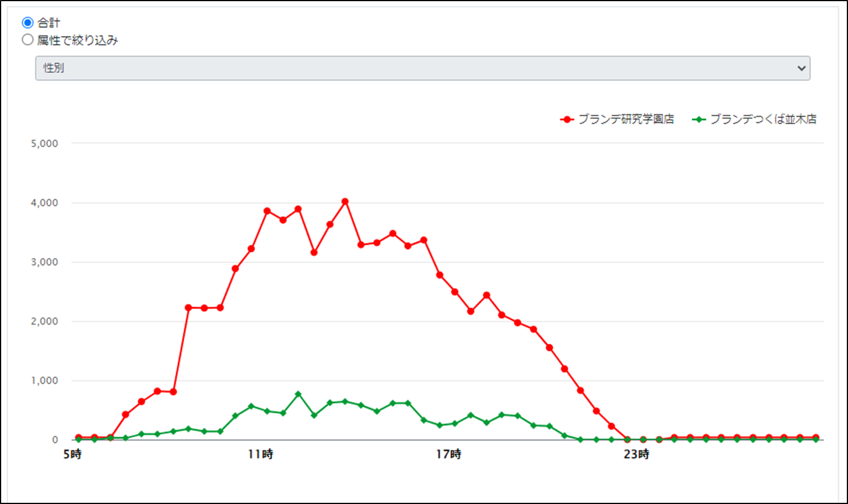Select the 合計 radio button
Image resolution: width=848 pixels, height=504 pixels.
point(27,23)
